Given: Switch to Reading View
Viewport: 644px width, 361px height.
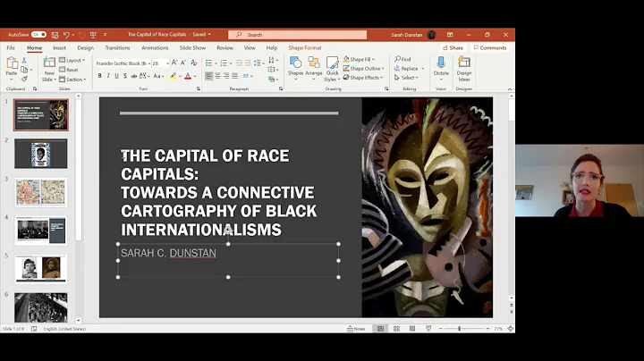Looking at the screenshot, I should tap(412, 329).
